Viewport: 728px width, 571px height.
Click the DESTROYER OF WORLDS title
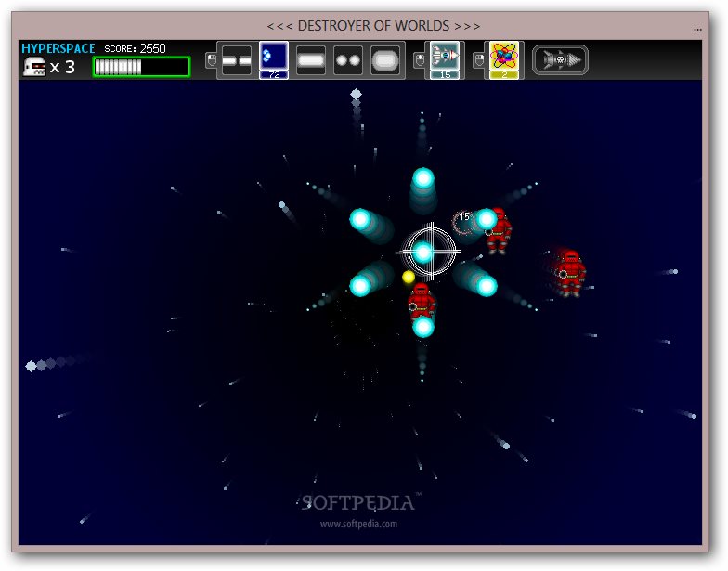point(373,26)
